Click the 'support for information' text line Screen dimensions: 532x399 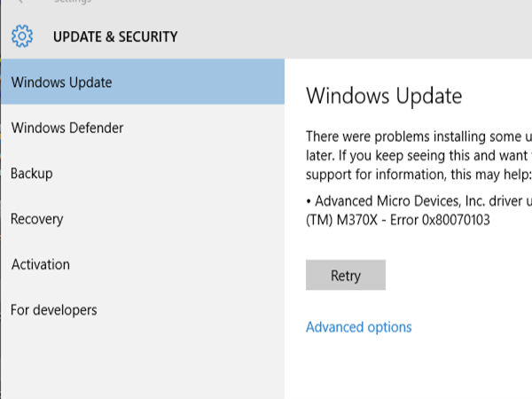[417, 173]
